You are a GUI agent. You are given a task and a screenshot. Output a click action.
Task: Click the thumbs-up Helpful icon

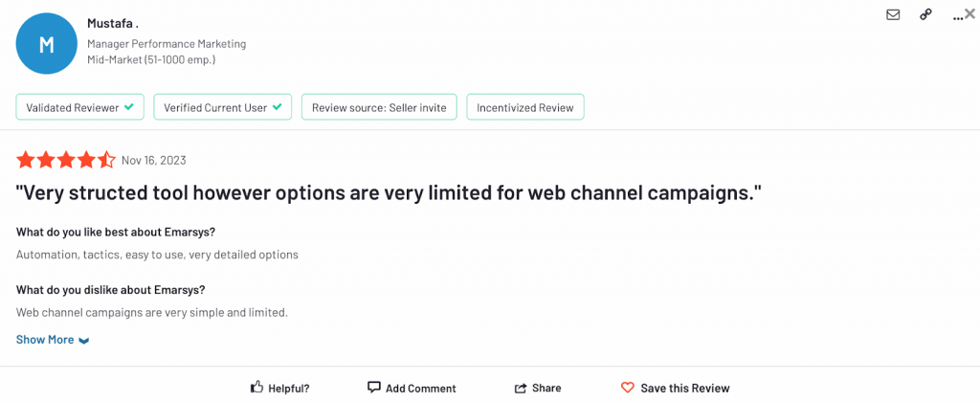[x=256, y=388]
